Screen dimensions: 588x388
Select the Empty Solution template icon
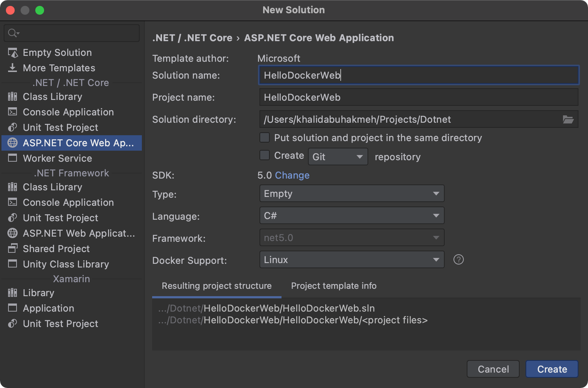point(13,53)
